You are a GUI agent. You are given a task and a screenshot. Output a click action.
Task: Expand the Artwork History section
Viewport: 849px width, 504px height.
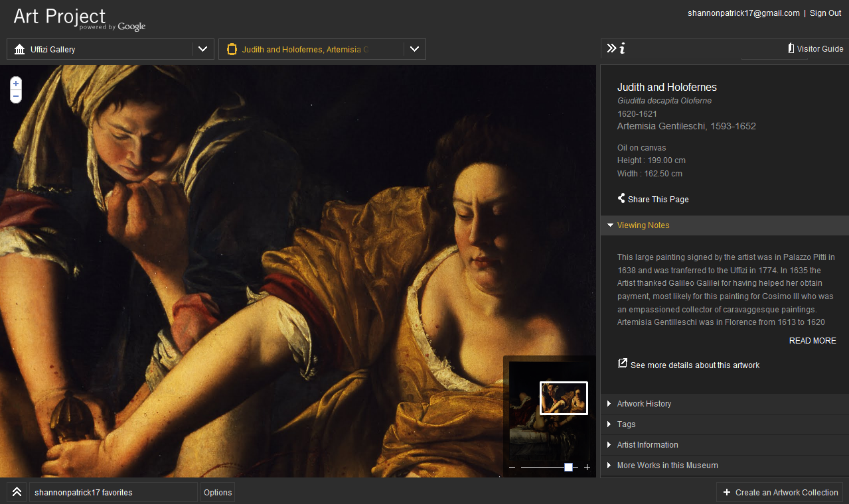point(725,404)
